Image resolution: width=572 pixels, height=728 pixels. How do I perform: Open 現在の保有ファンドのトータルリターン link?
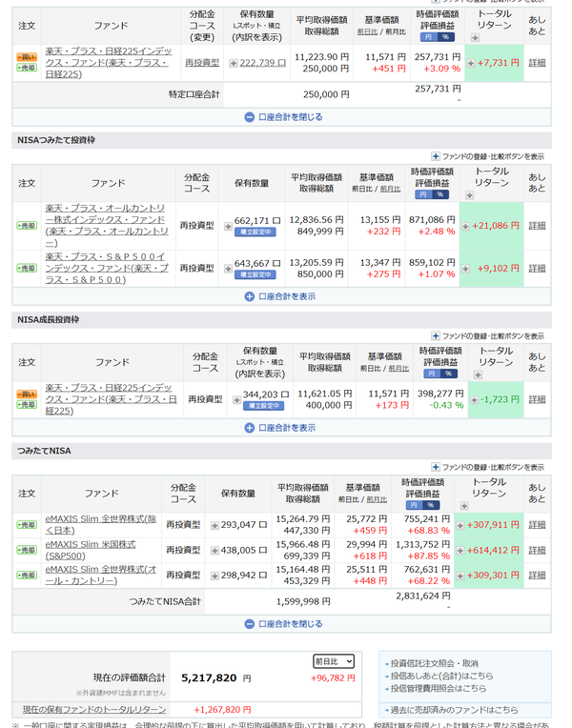[x=94, y=710]
